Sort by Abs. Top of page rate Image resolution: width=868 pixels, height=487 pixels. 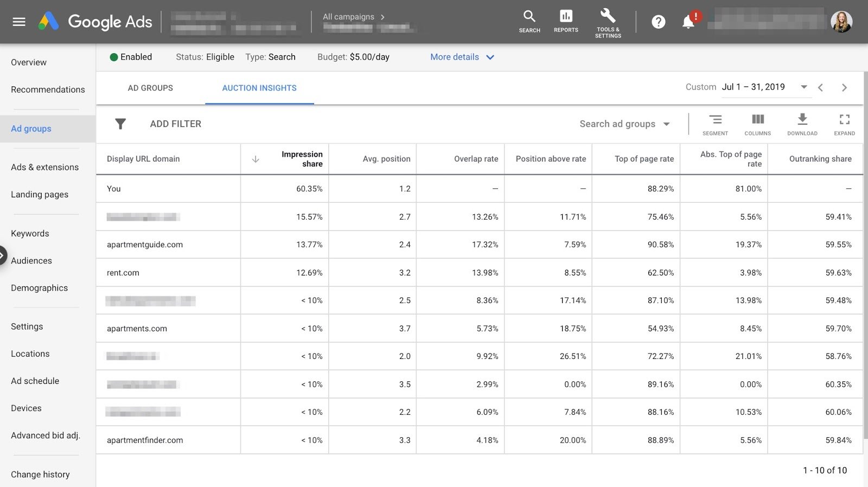click(x=731, y=159)
